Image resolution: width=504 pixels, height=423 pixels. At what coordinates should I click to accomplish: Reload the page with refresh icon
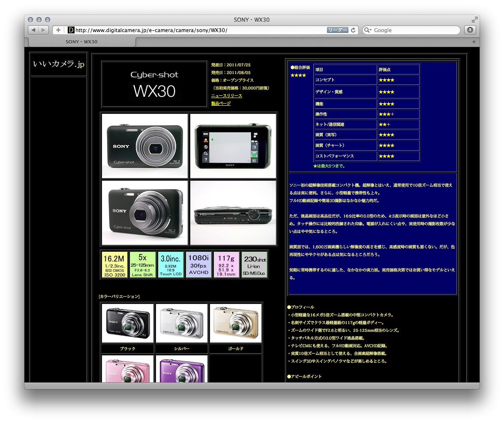[x=353, y=30]
